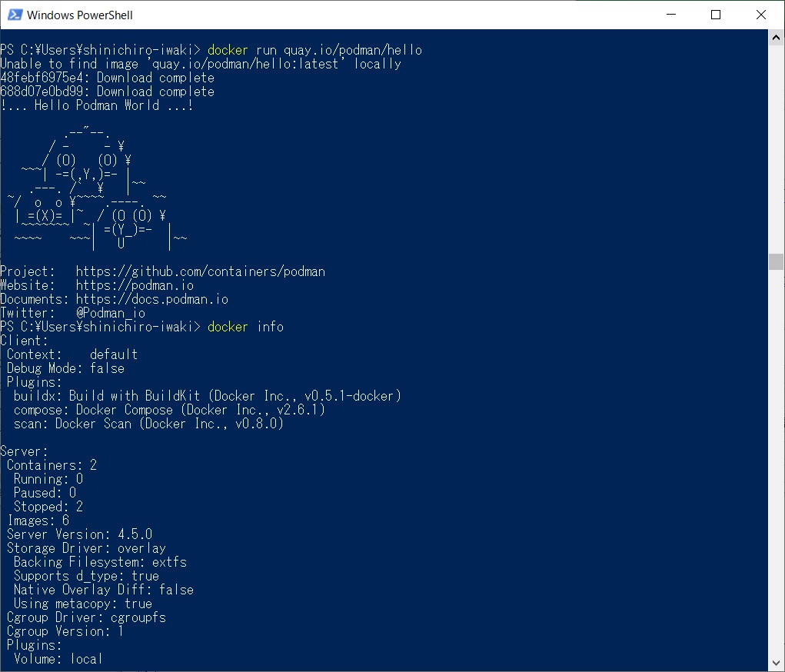Click the https://podman.io website URL
The height and width of the screenshot is (672, 785).
click(135, 285)
